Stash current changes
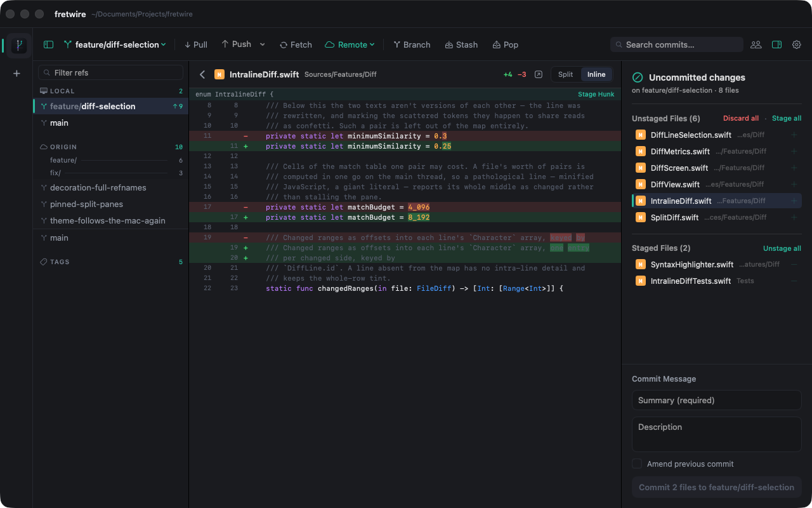 coord(461,44)
